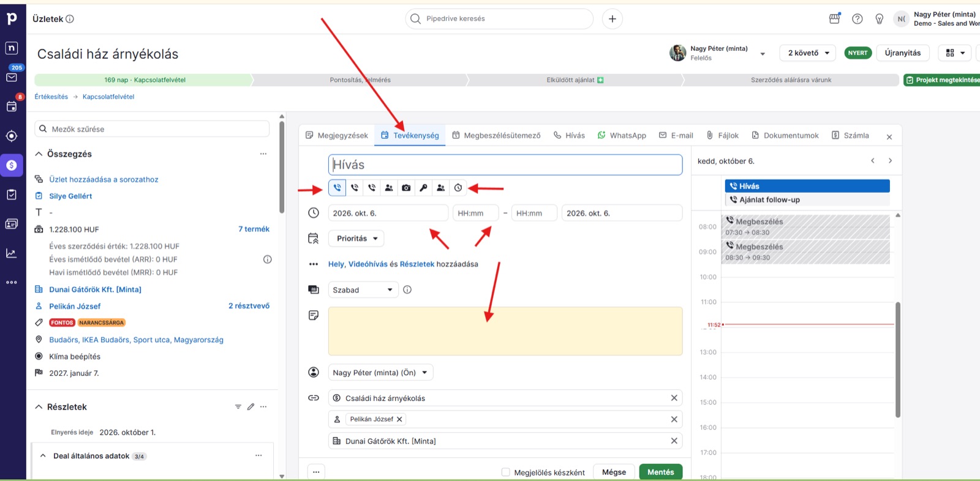Image resolution: width=980 pixels, height=481 pixels.
Task: Open the Videóhívás link
Action: [x=368, y=264]
